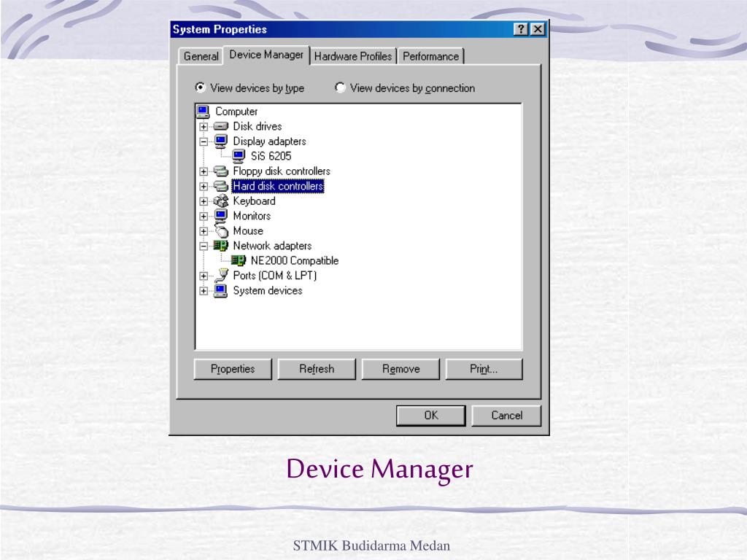Collapse the Display adapters node
This screenshot has width=747, height=560.
(204, 141)
